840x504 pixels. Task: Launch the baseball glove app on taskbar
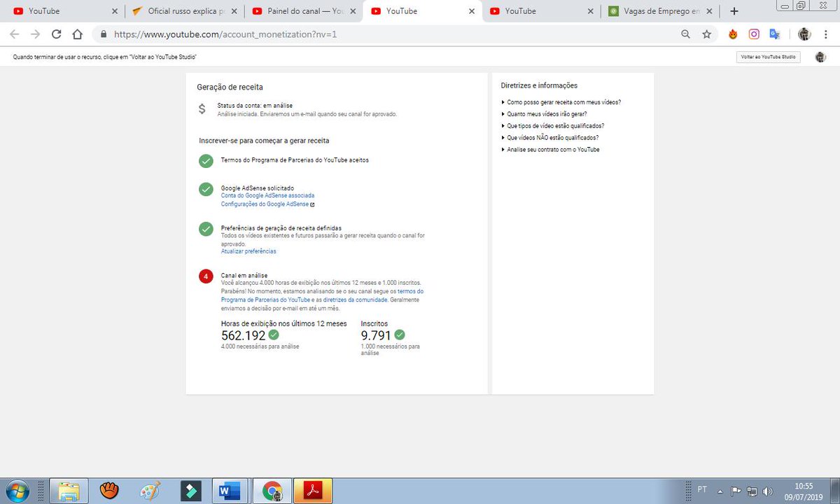108,491
